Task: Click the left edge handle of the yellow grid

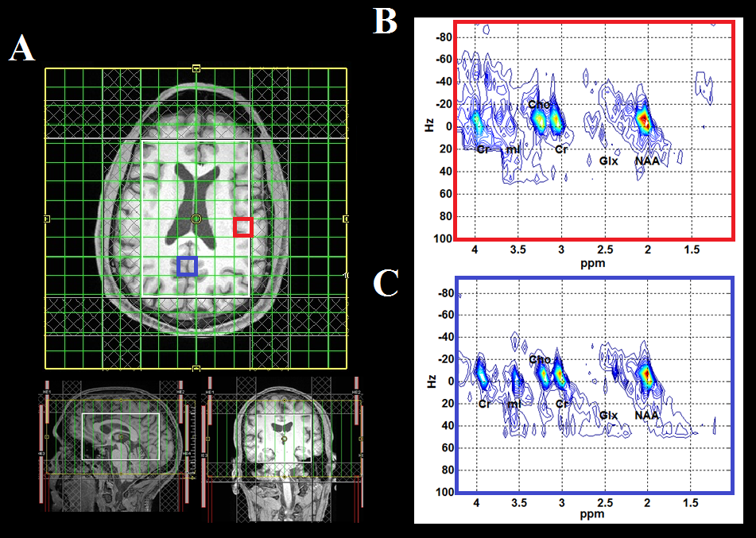Action: [46, 218]
